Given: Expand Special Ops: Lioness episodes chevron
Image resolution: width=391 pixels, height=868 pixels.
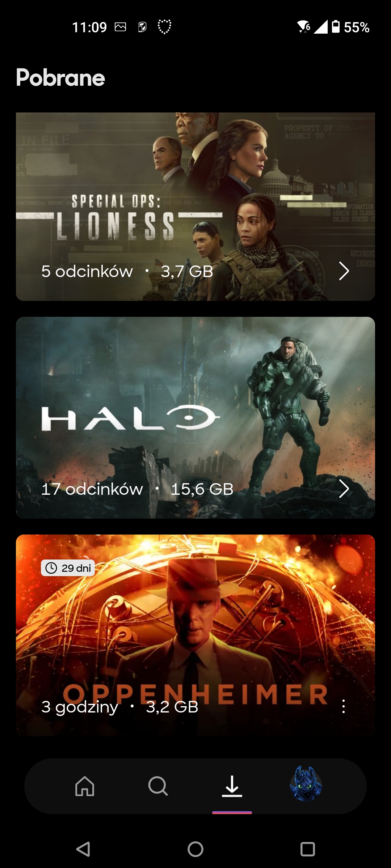Looking at the screenshot, I should tap(344, 271).
